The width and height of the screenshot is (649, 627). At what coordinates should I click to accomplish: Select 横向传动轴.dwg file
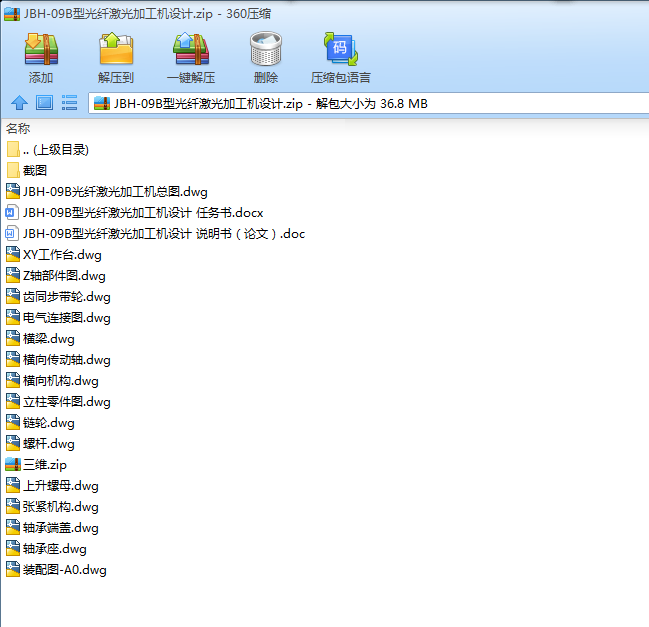pyautogui.click(x=58, y=360)
